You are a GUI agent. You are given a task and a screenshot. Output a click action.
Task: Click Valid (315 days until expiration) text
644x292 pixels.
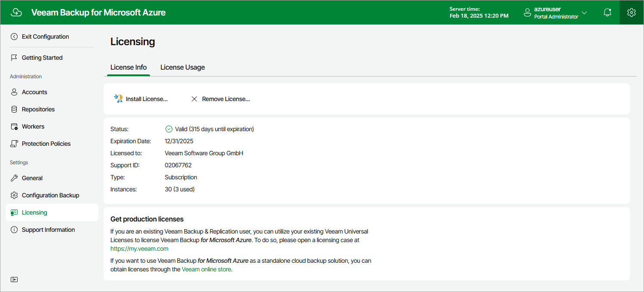[215, 129]
